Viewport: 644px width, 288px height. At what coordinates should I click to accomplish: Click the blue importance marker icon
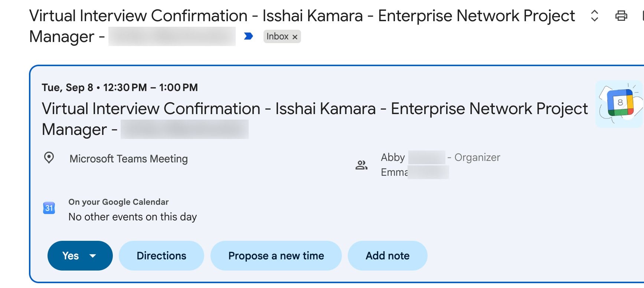(248, 36)
